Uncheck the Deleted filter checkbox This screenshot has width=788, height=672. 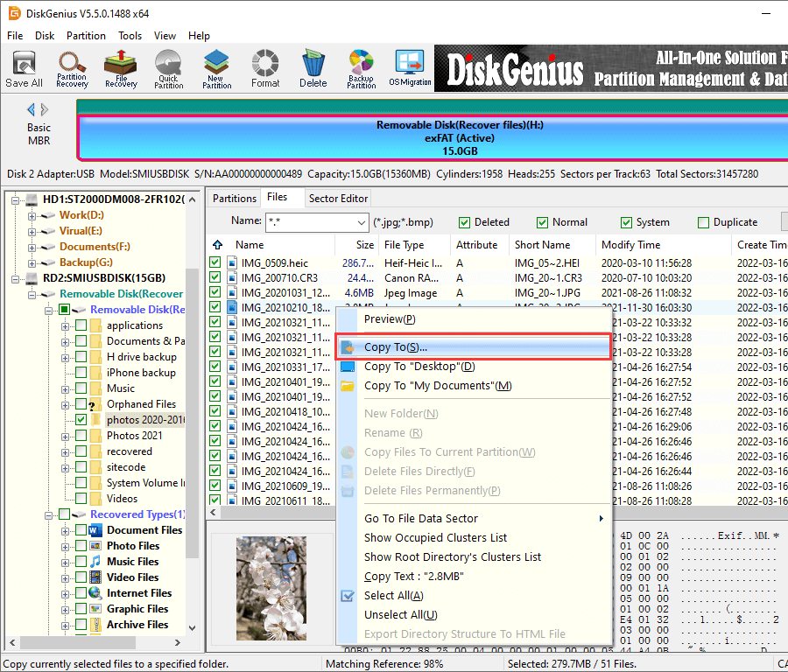click(465, 222)
